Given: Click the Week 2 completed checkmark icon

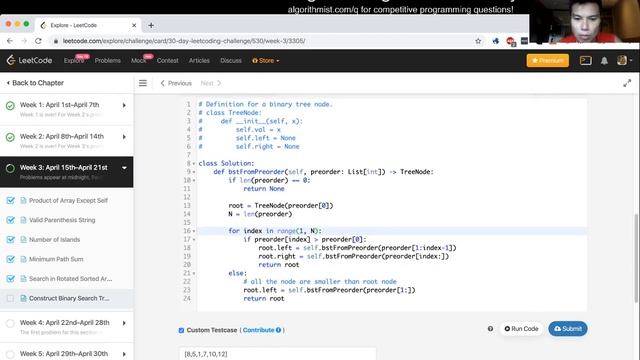Looking at the screenshot, I should point(10,137).
